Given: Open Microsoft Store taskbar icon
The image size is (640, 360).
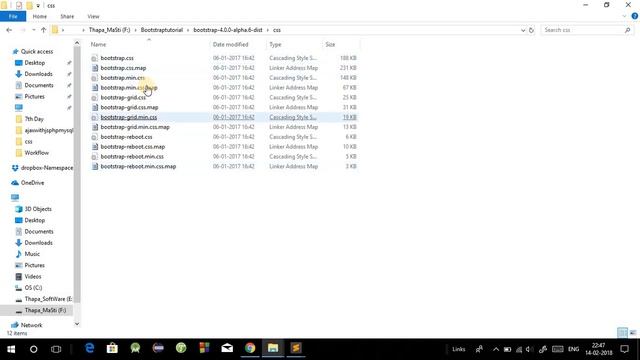Looking at the screenshot, I should coord(112,348).
